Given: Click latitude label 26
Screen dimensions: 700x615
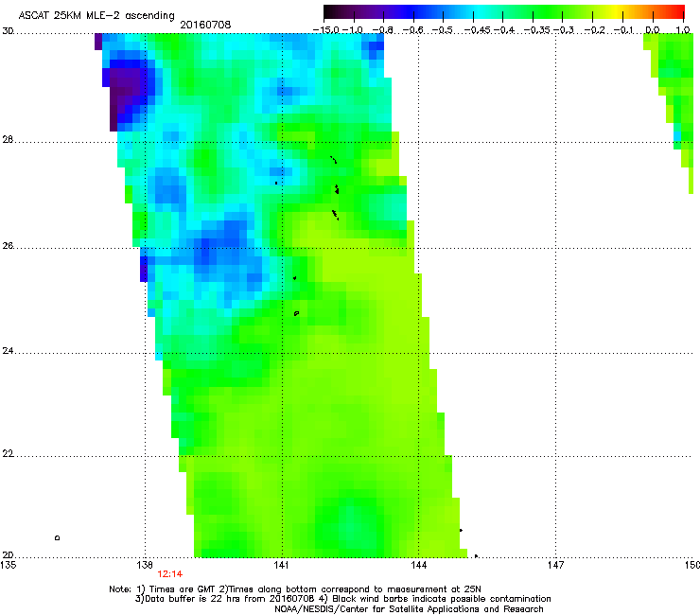Looking at the screenshot, I should tap(8, 245).
